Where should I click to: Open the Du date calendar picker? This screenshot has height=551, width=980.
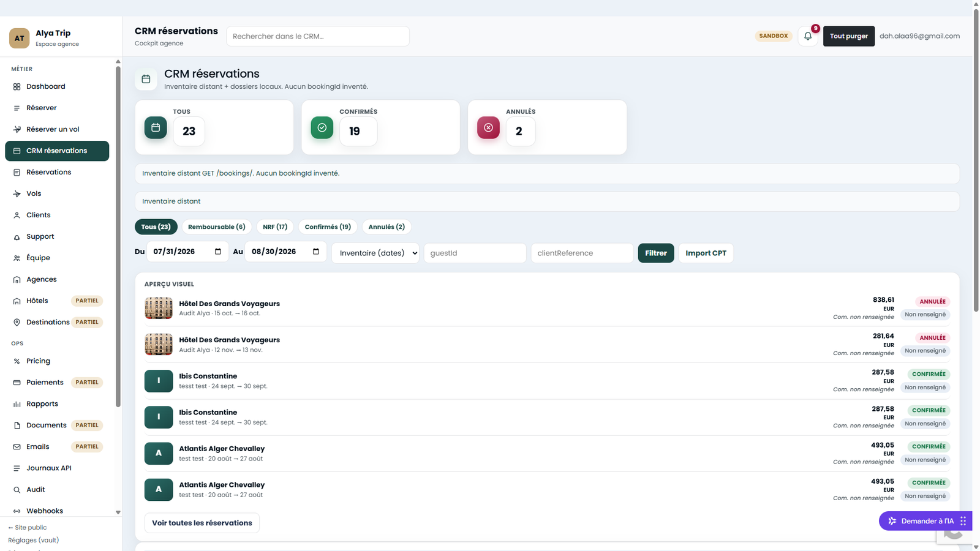[x=218, y=252]
